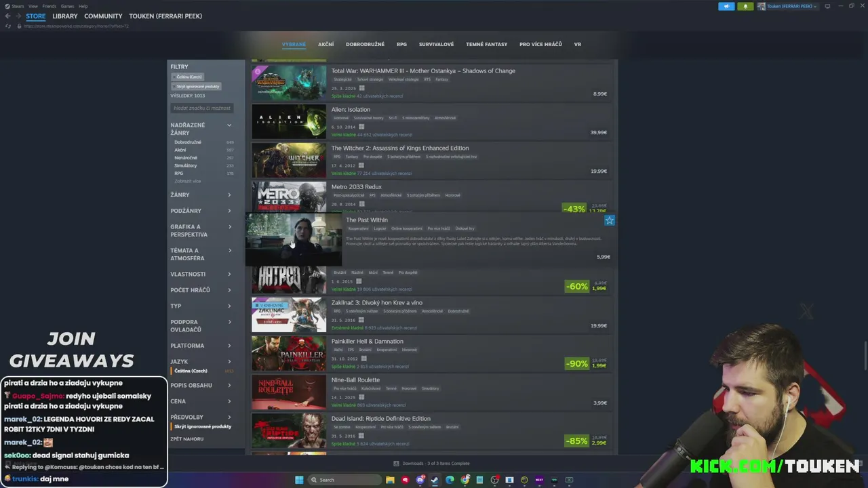Open Painkiller Hell & Damnation thumbnail

[289, 353]
